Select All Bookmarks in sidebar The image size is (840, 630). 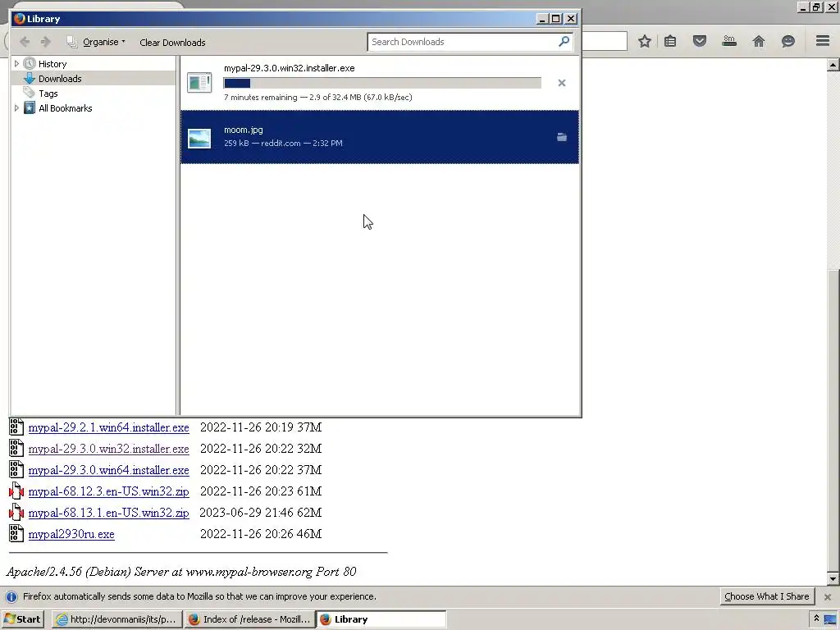66,108
